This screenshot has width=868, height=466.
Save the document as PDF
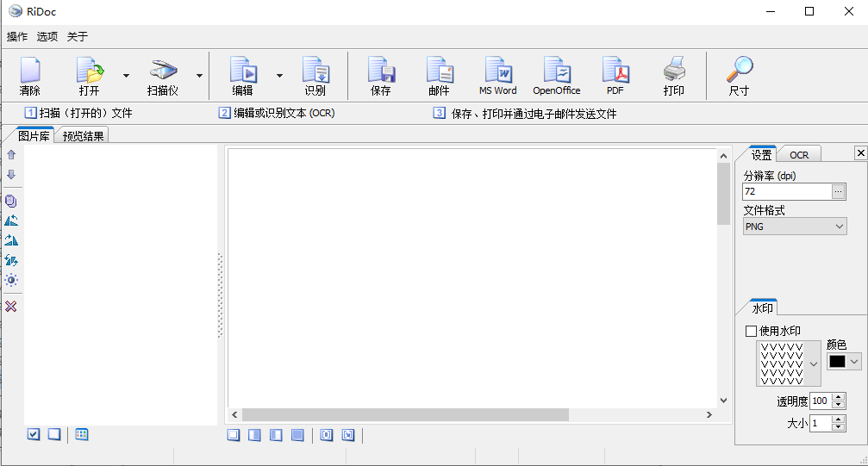tap(615, 76)
